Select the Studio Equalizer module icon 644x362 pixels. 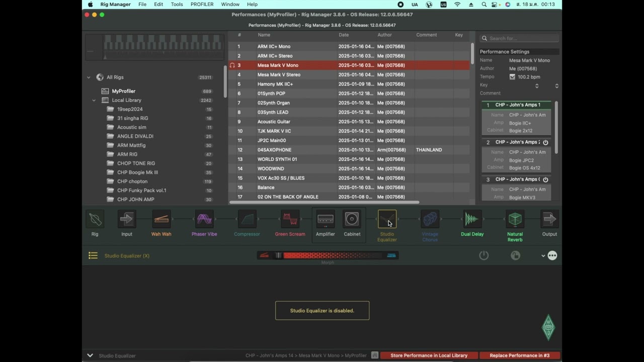pos(387,219)
